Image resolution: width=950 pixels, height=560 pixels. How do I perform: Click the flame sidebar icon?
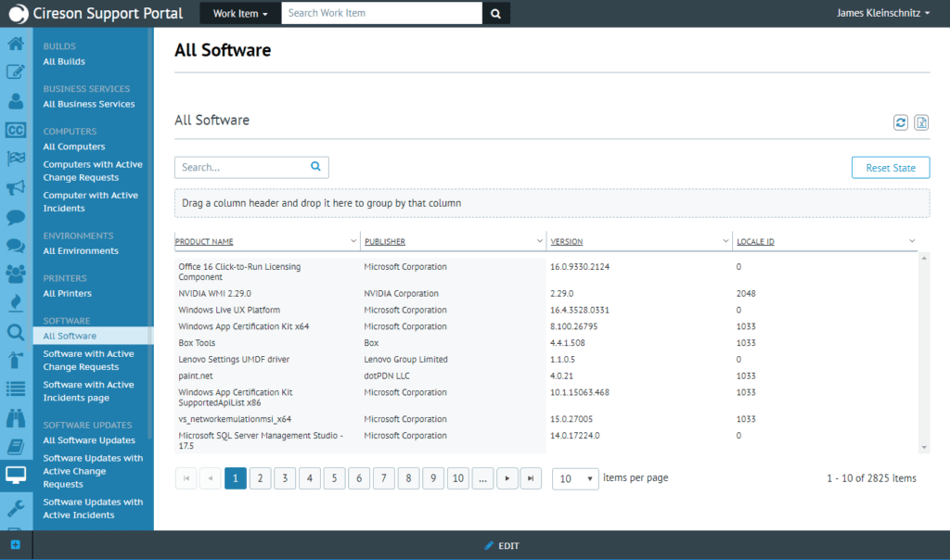16,302
